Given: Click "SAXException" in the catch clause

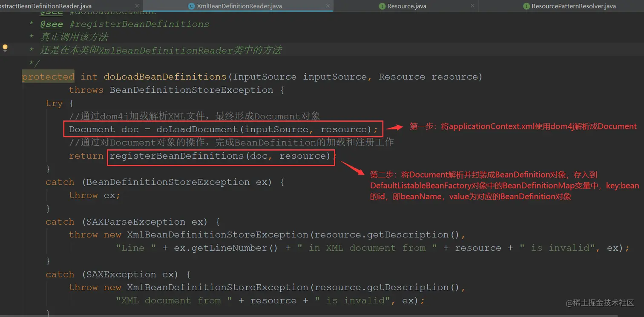Looking at the screenshot, I should tap(121, 274).
